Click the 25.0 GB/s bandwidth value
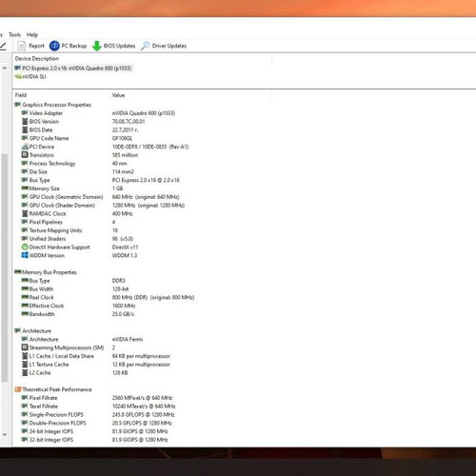This screenshot has width=476, height=476. (123, 314)
